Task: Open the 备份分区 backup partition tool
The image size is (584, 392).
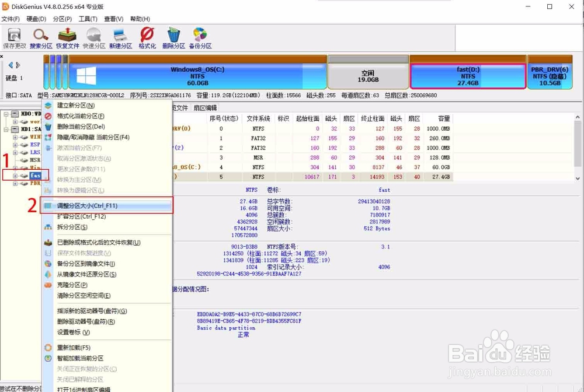Action: click(x=199, y=36)
